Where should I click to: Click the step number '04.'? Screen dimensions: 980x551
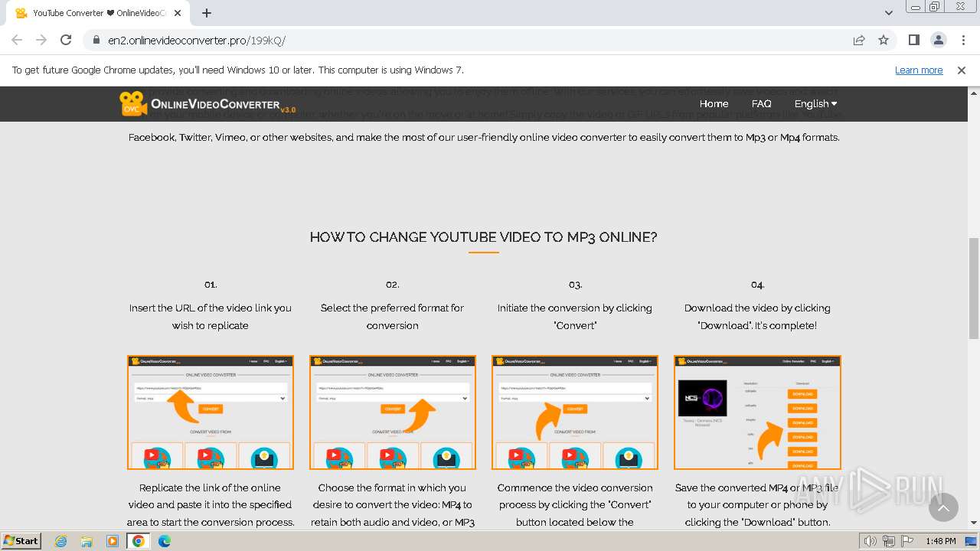tap(757, 285)
